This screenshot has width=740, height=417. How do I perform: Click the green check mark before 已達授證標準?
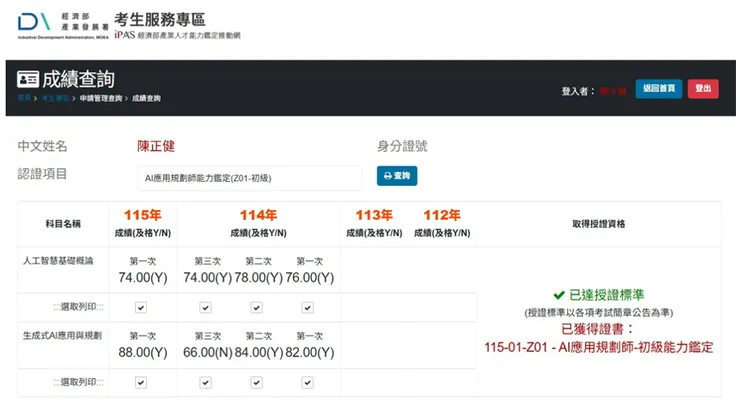tap(559, 295)
